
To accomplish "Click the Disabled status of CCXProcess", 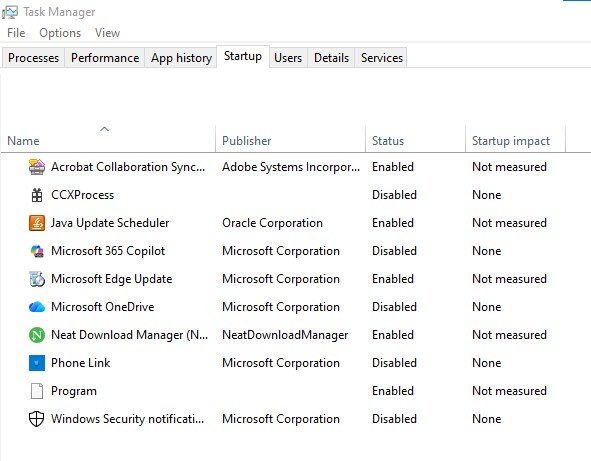I will tap(394, 195).
